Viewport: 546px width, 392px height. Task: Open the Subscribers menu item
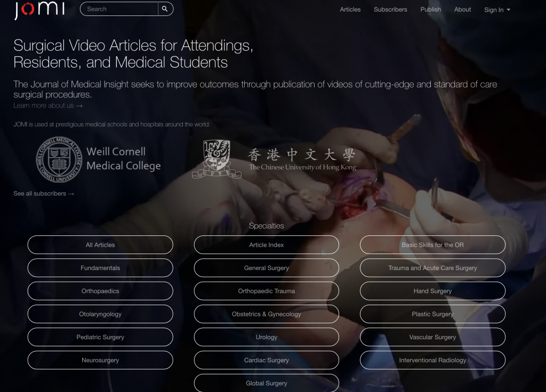[390, 10]
